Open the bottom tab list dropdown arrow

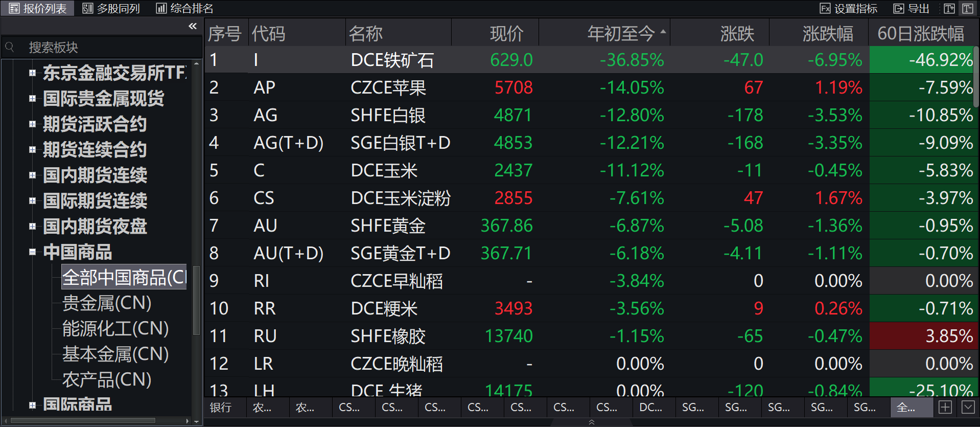coord(968,407)
